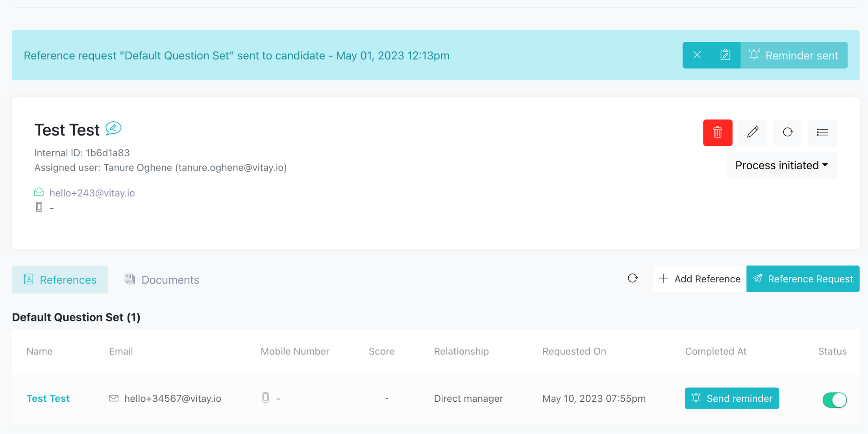Click the Status column header
This screenshot has width=868, height=434.
[832, 351]
